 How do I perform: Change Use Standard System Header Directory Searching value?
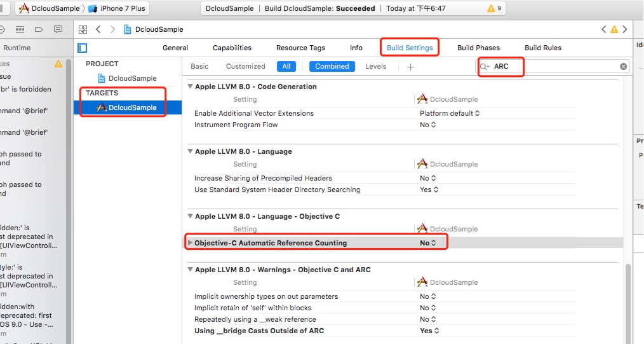coord(429,189)
